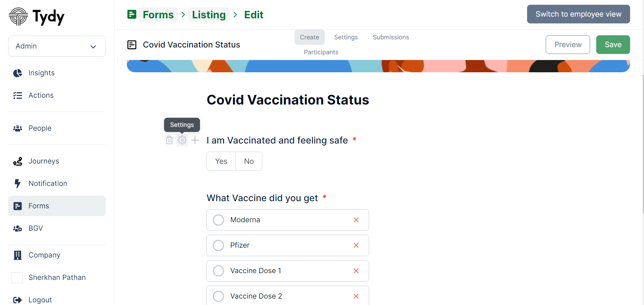Save the form with the Save button
Viewport: 644px width, 305px height.
(x=613, y=44)
